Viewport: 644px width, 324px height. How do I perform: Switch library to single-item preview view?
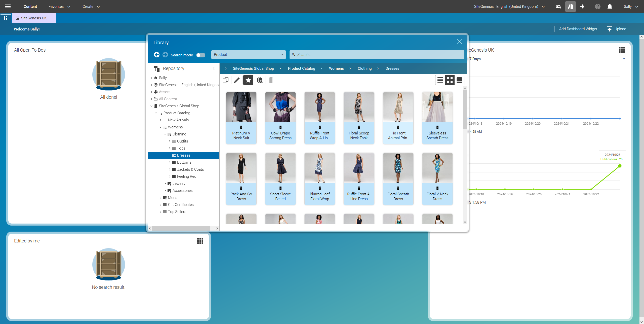(459, 80)
